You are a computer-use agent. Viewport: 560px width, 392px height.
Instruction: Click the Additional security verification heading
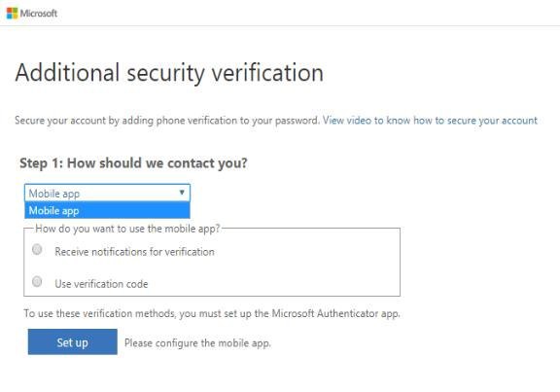click(169, 73)
